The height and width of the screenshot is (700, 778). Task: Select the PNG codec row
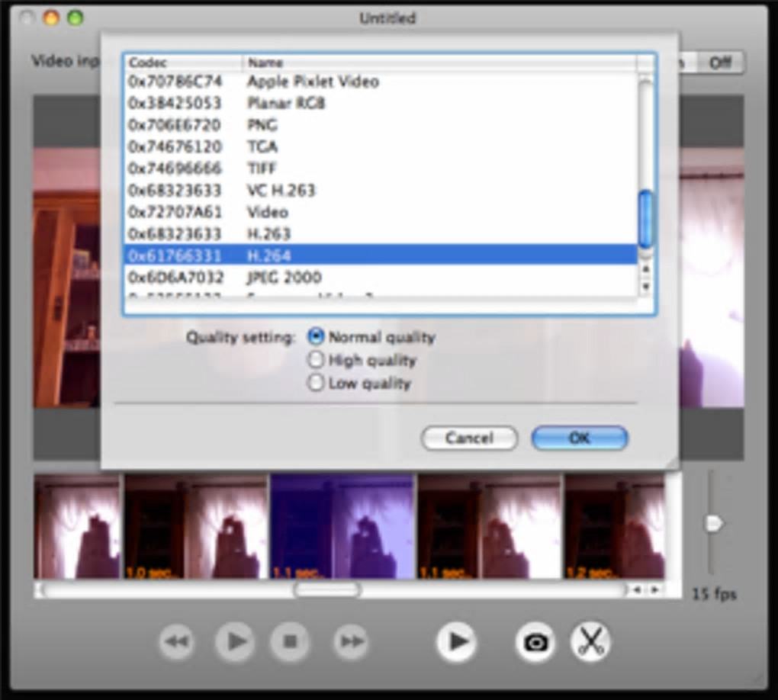pyautogui.click(x=381, y=125)
